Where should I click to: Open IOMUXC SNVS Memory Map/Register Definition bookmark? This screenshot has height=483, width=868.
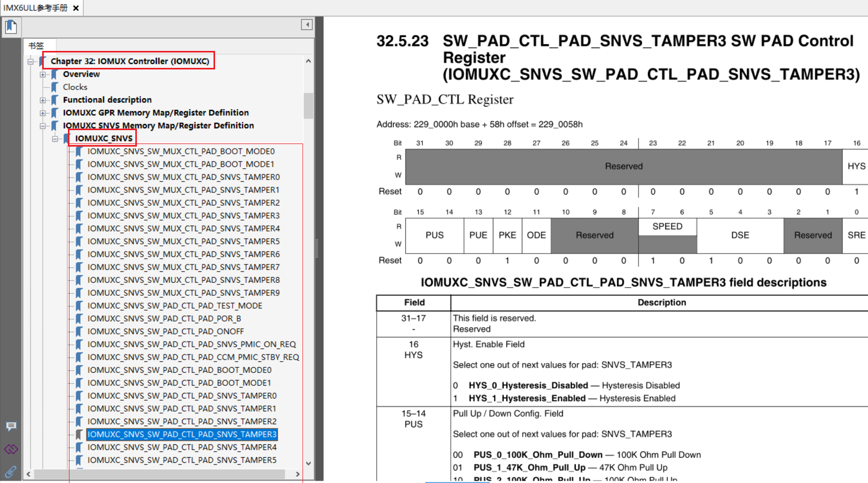coord(158,126)
